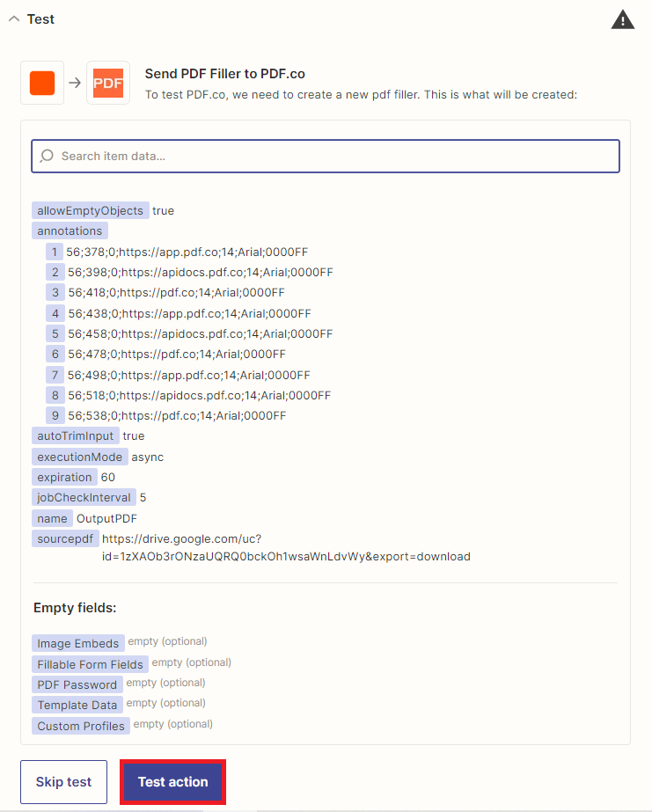Click the warning triangle icon
Viewport: 652px width, 812px height.
tap(622, 19)
